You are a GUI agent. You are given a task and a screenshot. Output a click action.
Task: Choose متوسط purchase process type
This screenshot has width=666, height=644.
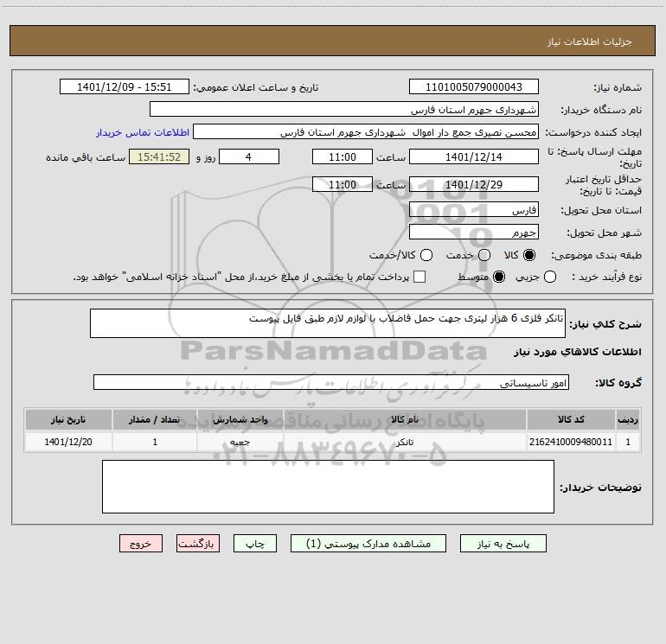pos(499,277)
